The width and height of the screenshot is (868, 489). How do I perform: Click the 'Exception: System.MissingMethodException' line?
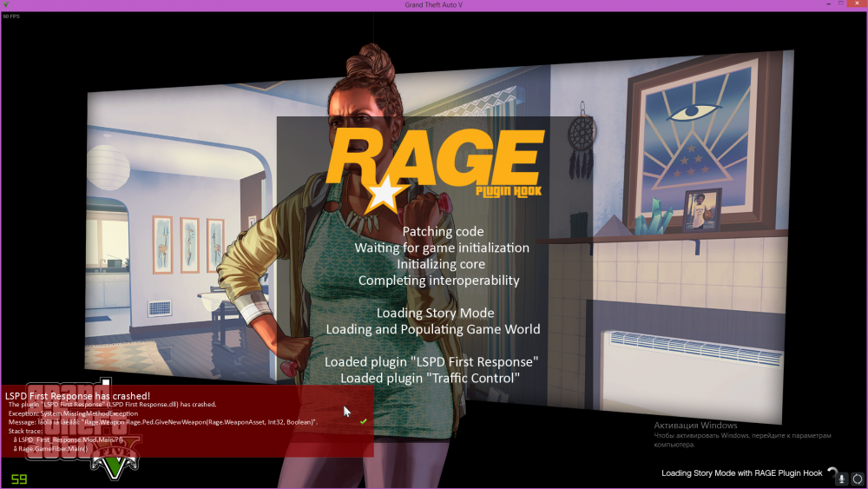pos(73,413)
